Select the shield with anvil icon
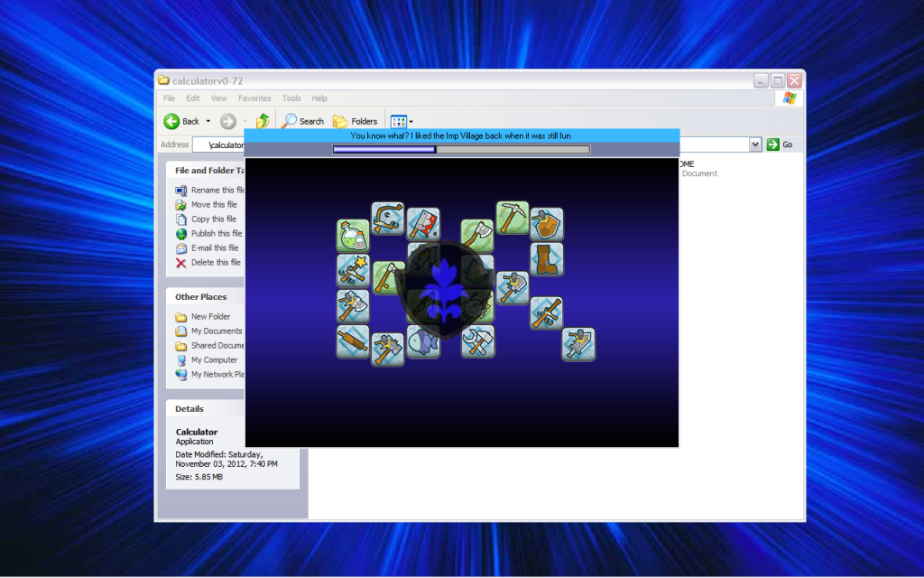The height and width of the screenshot is (578, 924). [x=546, y=224]
